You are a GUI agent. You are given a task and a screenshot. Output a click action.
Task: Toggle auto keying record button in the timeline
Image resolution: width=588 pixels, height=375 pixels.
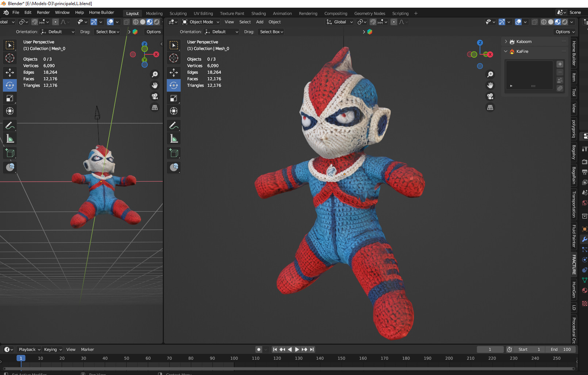(x=259, y=349)
